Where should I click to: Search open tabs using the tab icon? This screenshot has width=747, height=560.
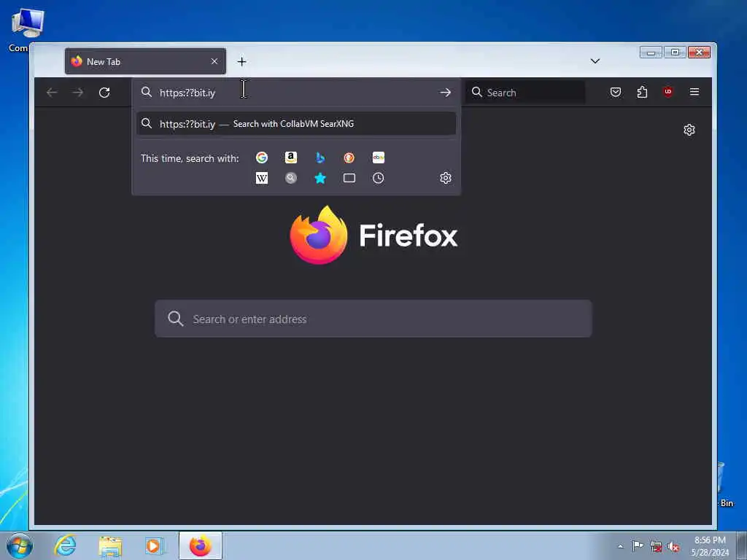(349, 178)
